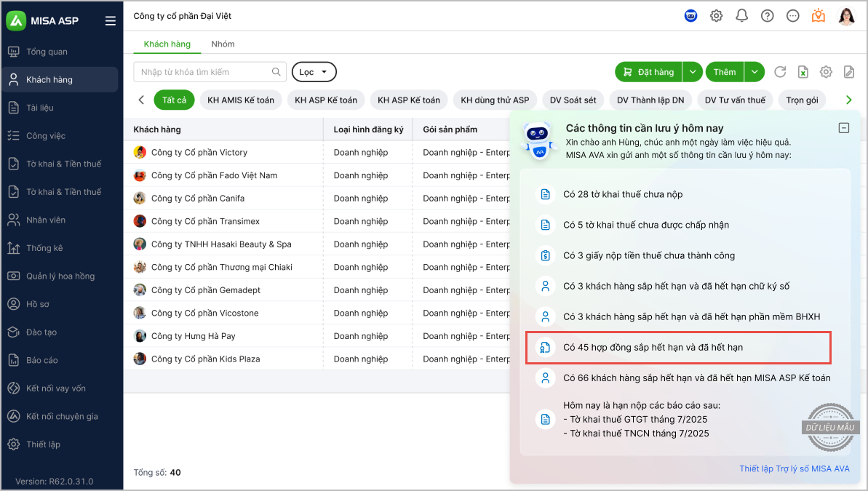Open Công ty TNHH Hasaki Beauty & Spa

coord(316,244)
